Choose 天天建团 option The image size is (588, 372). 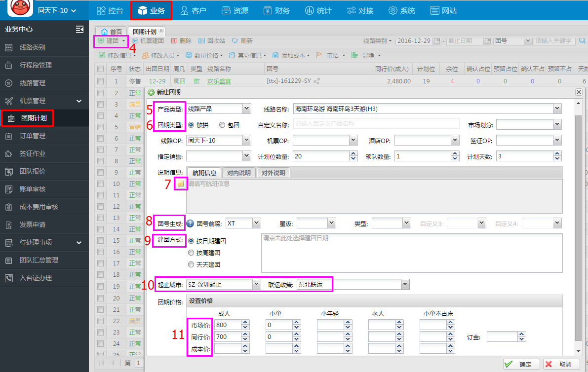click(x=191, y=265)
